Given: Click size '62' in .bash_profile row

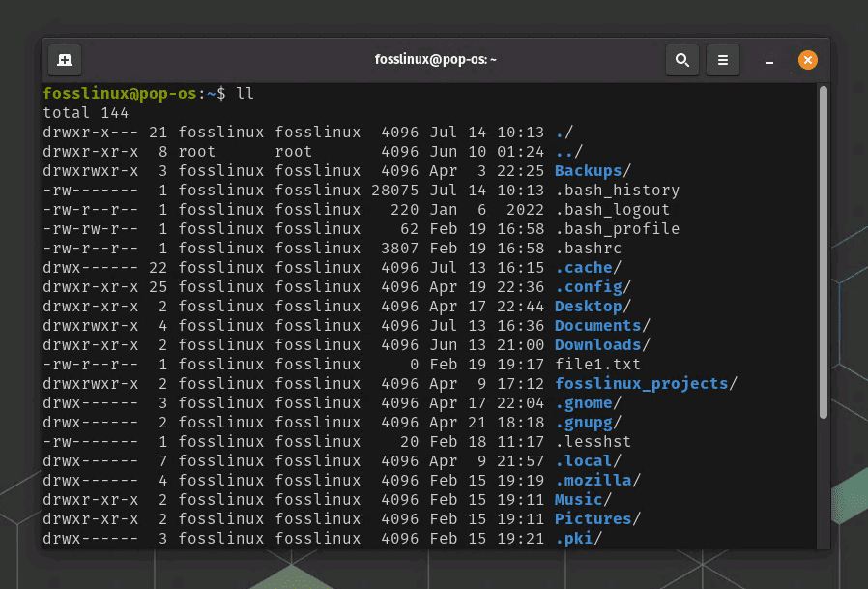Looking at the screenshot, I should [409, 229].
